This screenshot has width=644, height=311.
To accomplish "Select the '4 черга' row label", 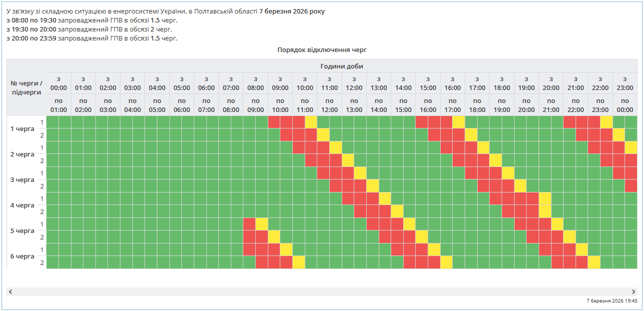I will coord(22,205).
